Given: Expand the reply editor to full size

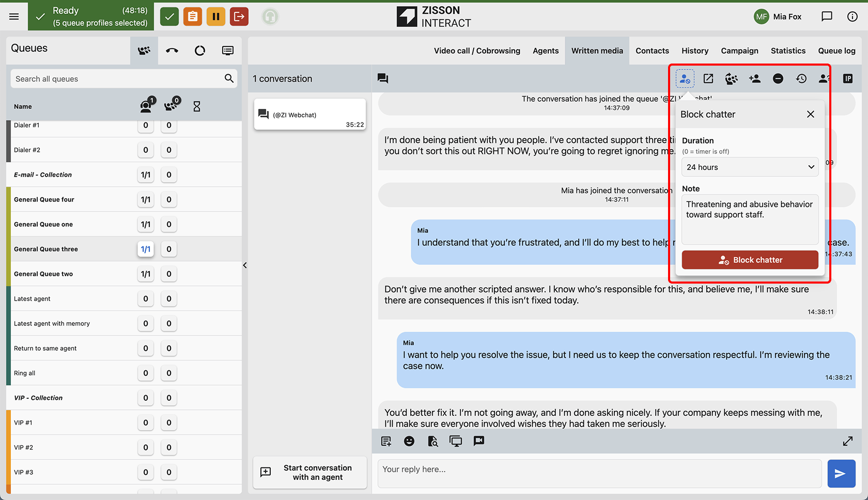Looking at the screenshot, I should pyautogui.click(x=848, y=441).
